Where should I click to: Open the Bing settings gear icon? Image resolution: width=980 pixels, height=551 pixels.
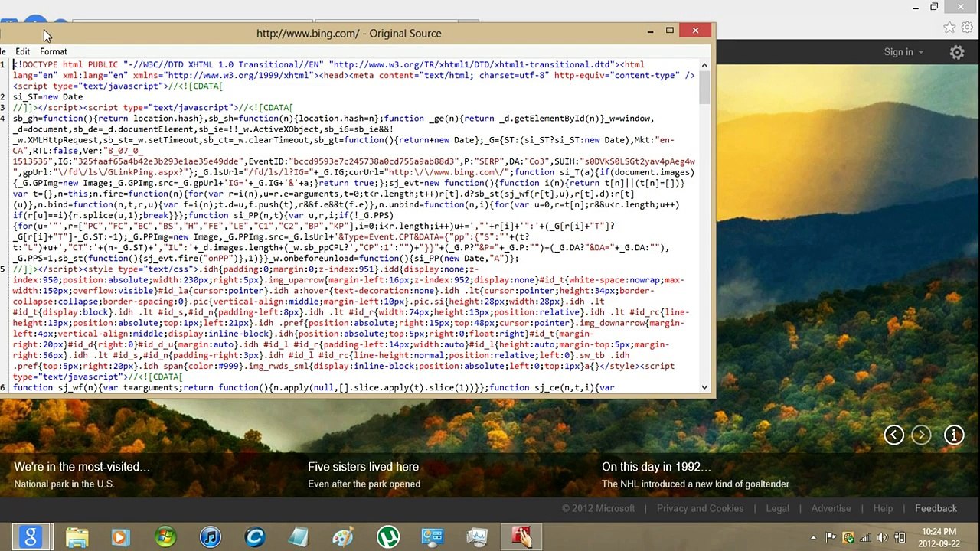tap(957, 52)
